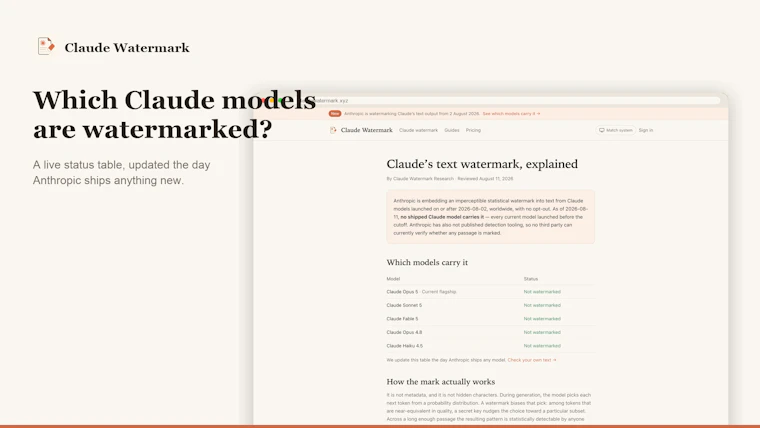This screenshot has height=428, width=760.
Task: Click Not watermarked status for Claude Fable 5
Action: 542,319
